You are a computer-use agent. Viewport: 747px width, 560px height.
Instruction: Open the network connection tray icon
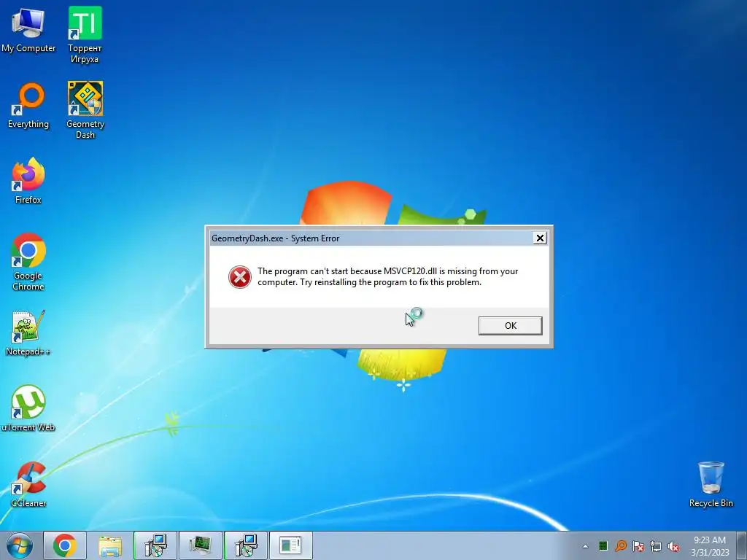(656, 546)
